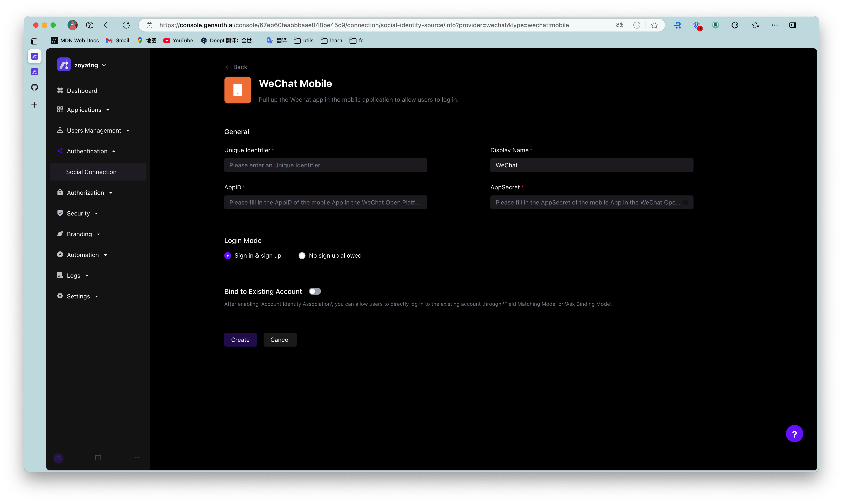Click the browser refresh icon
Image resolution: width=843 pixels, height=504 pixels.
[126, 25]
